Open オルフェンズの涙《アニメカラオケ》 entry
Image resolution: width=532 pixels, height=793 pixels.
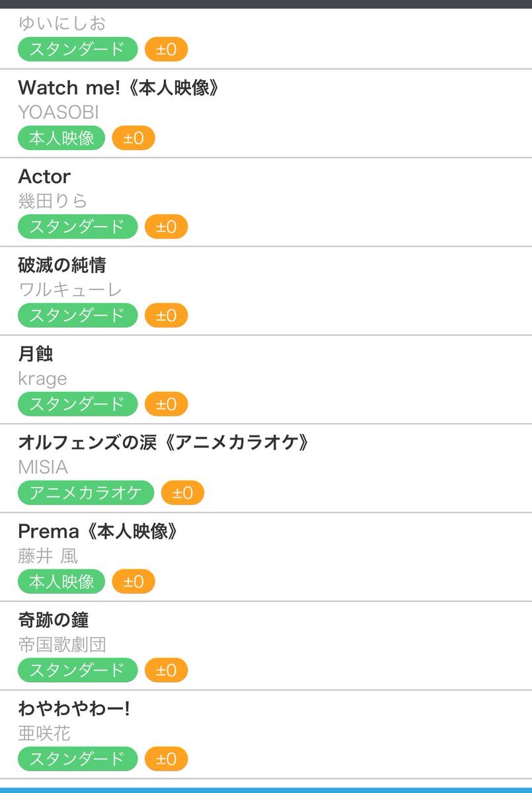163,443
